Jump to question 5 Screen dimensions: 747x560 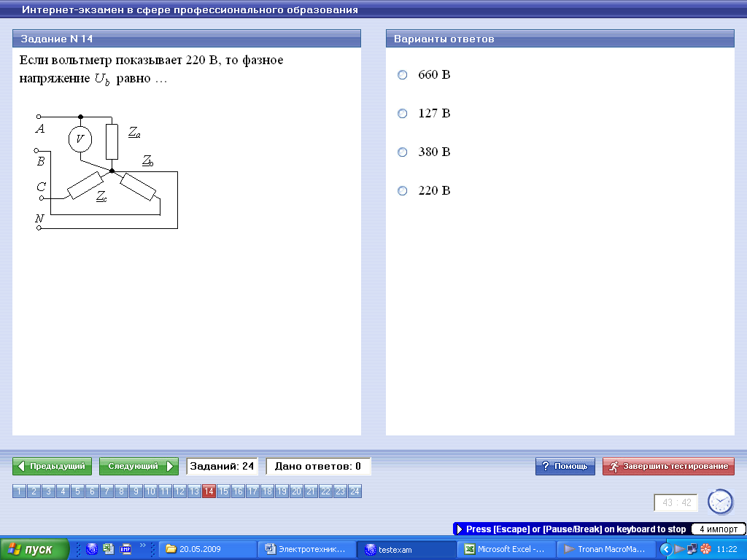point(77,491)
